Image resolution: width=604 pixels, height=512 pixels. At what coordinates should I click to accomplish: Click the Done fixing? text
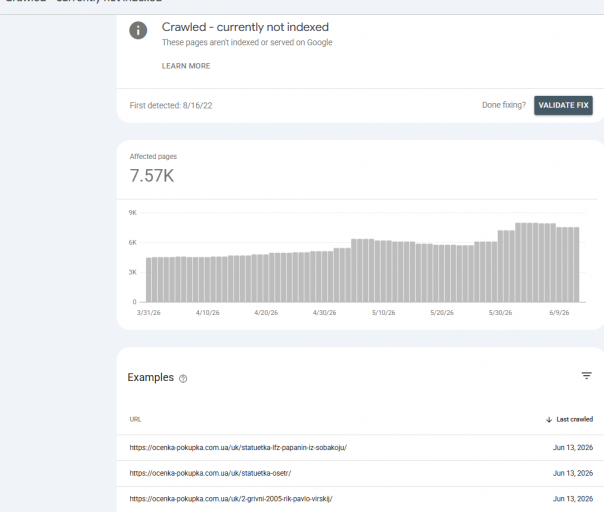pos(504,105)
